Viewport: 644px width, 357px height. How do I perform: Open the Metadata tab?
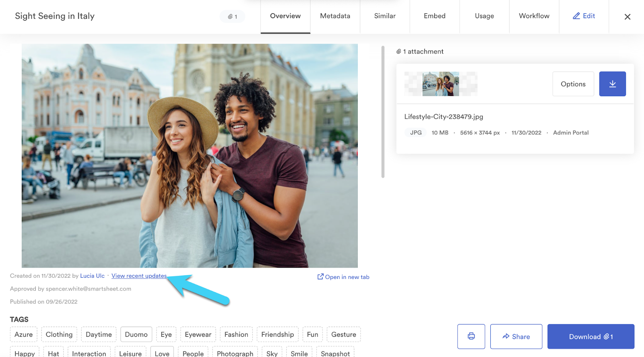click(x=335, y=16)
